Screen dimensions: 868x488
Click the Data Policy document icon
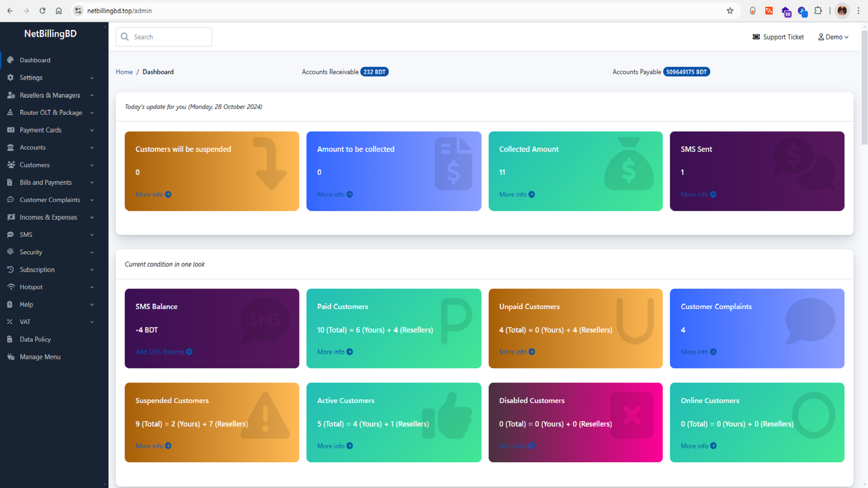10,339
